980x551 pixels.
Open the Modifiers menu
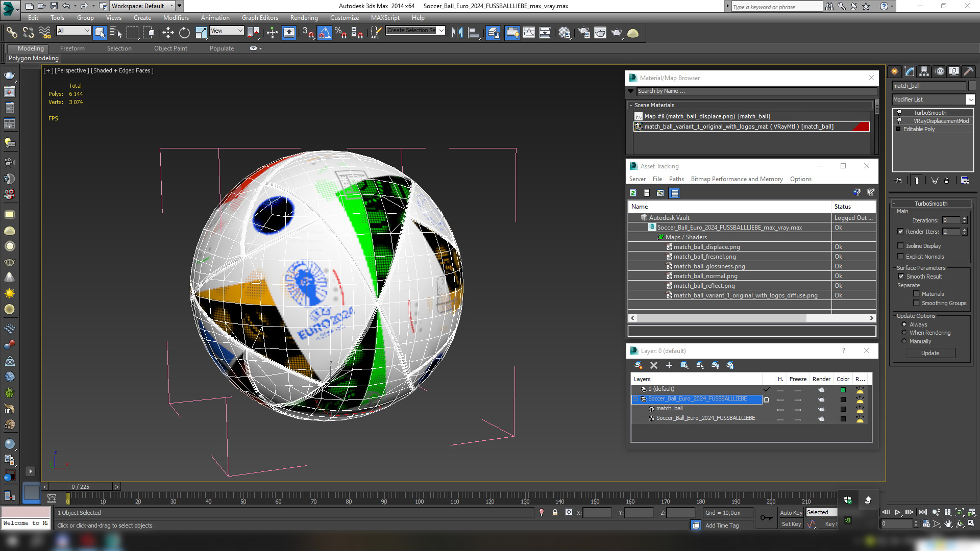point(176,18)
